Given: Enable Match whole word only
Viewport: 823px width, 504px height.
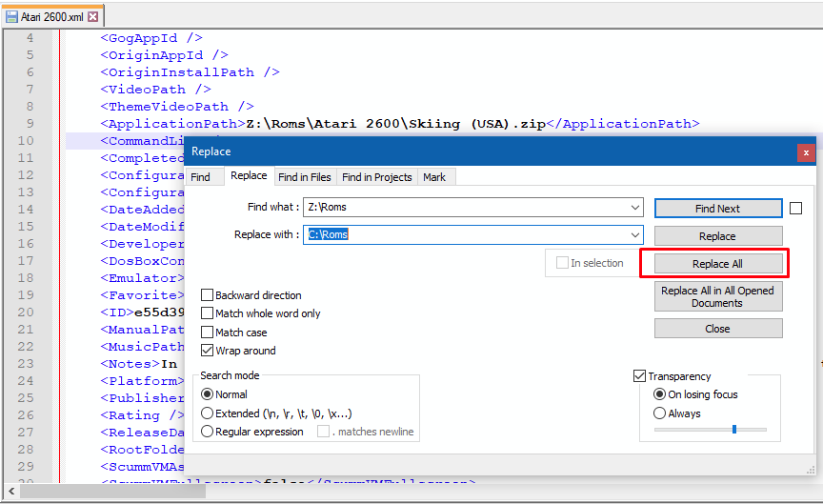Looking at the screenshot, I should 208,313.
